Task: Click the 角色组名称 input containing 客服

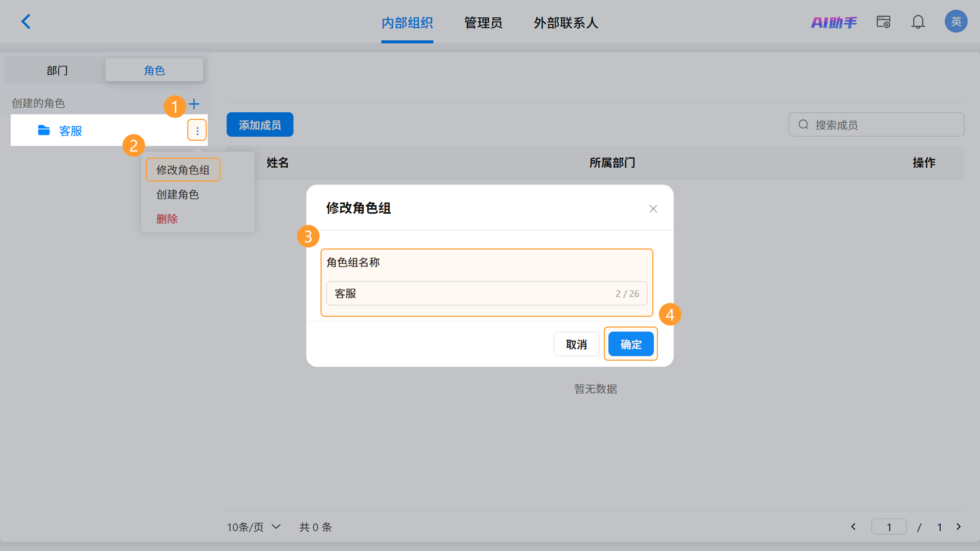Action: [487, 293]
